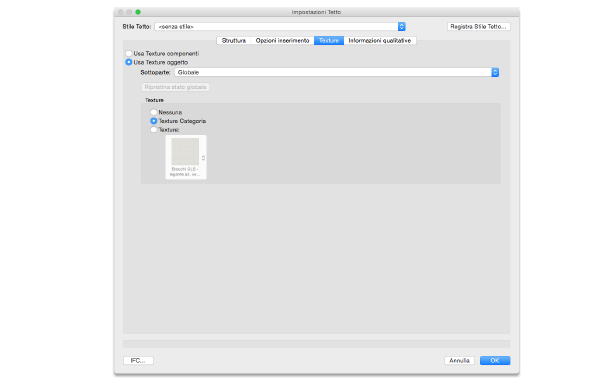The width and height of the screenshot is (598, 384).
Task: Switch to the Struttura tab
Action: pos(234,40)
